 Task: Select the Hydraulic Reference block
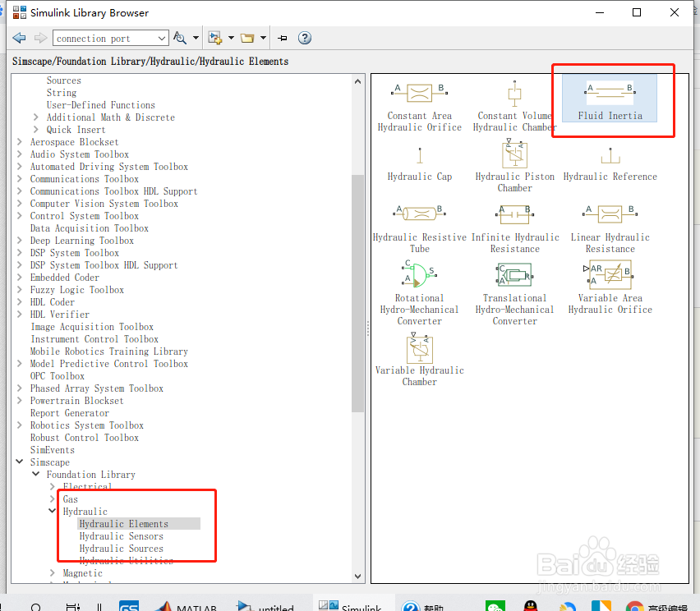(x=610, y=163)
